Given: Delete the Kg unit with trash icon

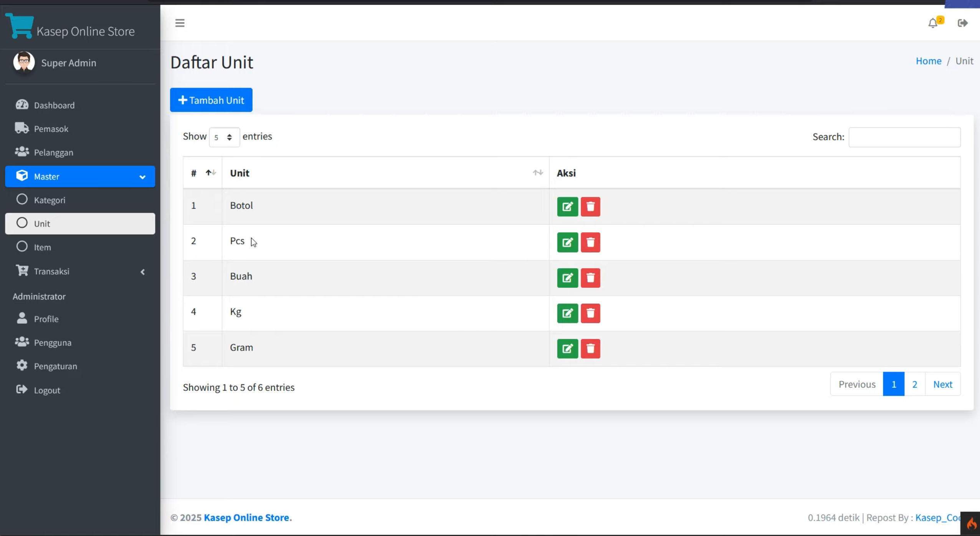Looking at the screenshot, I should point(590,313).
